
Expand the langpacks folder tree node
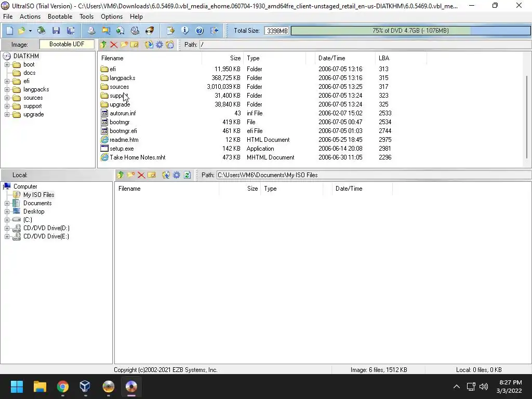click(7, 89)
